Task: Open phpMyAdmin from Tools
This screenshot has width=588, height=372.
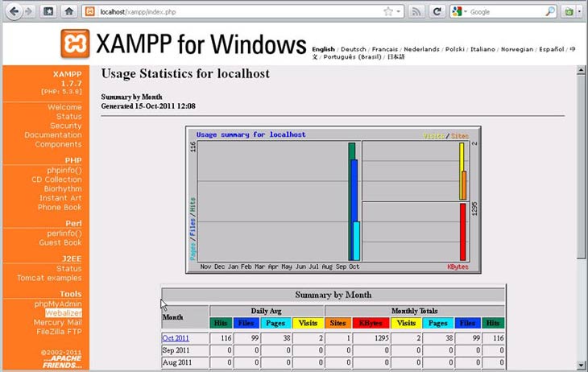Action: click(58, 304)
